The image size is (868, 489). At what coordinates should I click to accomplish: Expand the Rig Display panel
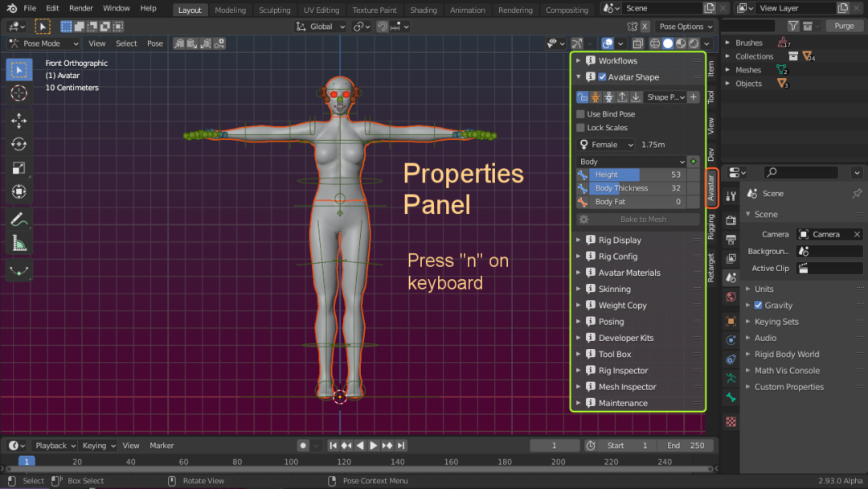[619, 240]
